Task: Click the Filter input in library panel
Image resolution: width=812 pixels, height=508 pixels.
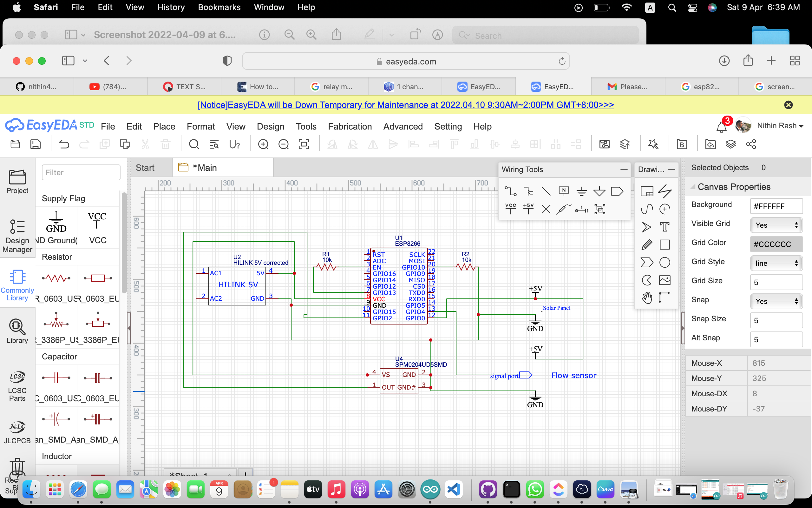Action: tap(81, 172)
